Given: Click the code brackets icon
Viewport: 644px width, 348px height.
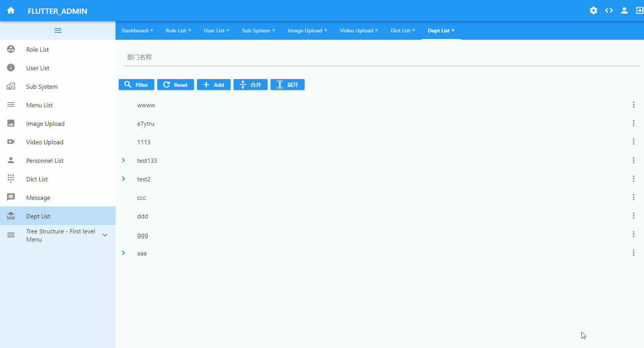Looking at the screenshot, I should 609,11.
